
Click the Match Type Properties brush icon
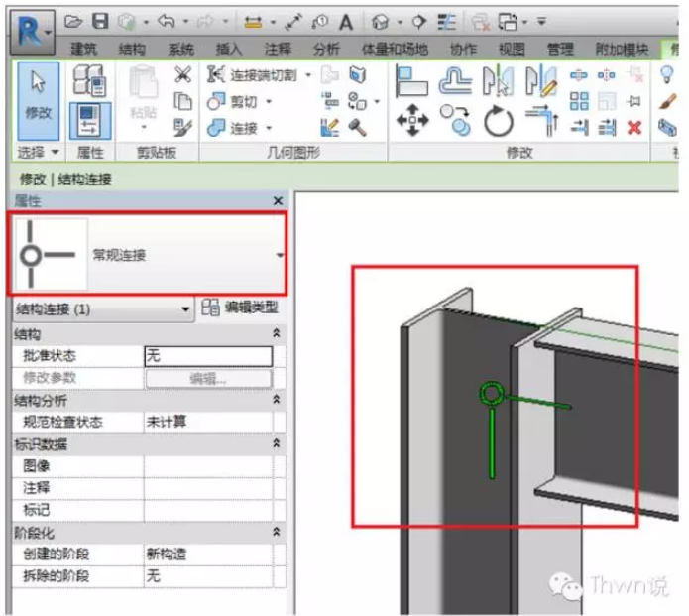pyautogui.click(x=182, y=128)
